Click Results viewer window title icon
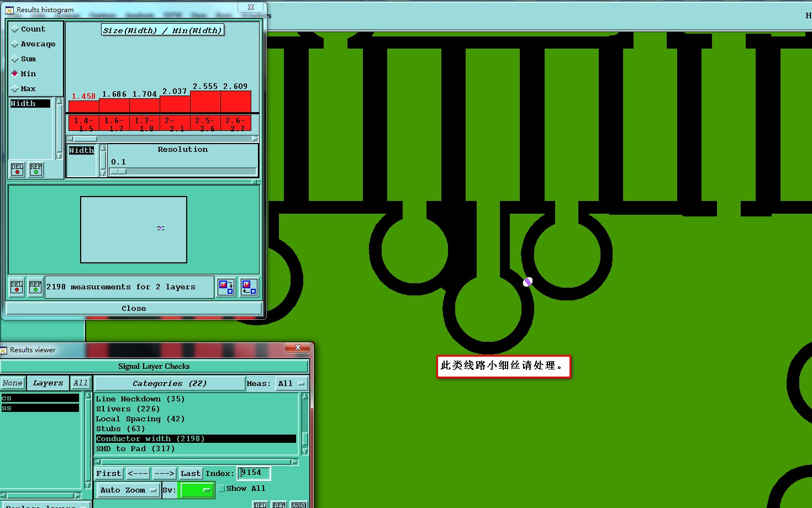This screenshot has height=508, width=812. [4, 350]
